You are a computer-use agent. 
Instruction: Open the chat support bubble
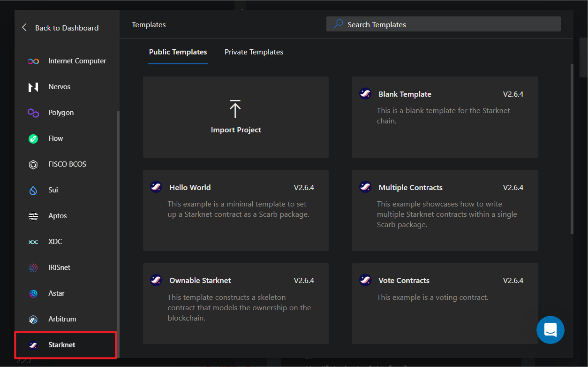(550, 330)
